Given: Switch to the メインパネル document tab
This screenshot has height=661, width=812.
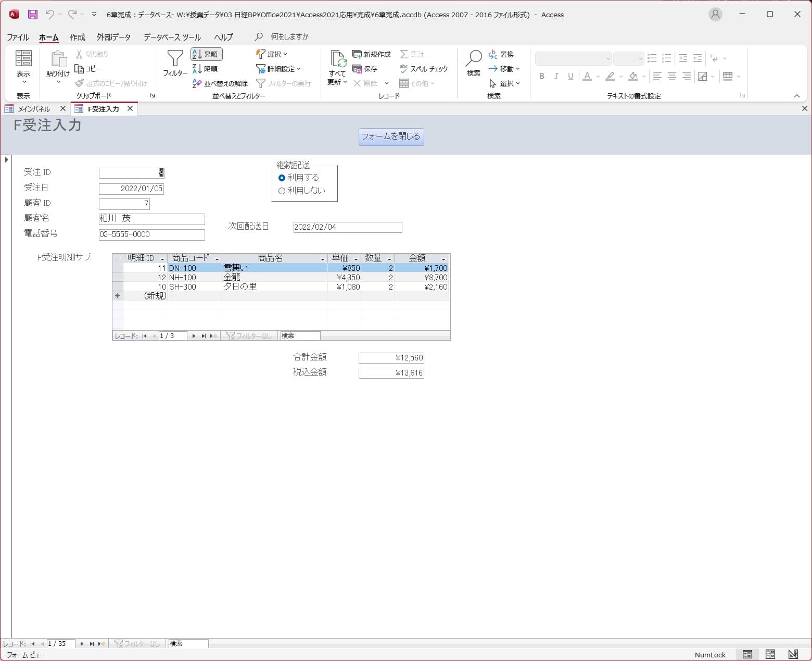Looking at the screenshot, I should [x=34, y=109].
